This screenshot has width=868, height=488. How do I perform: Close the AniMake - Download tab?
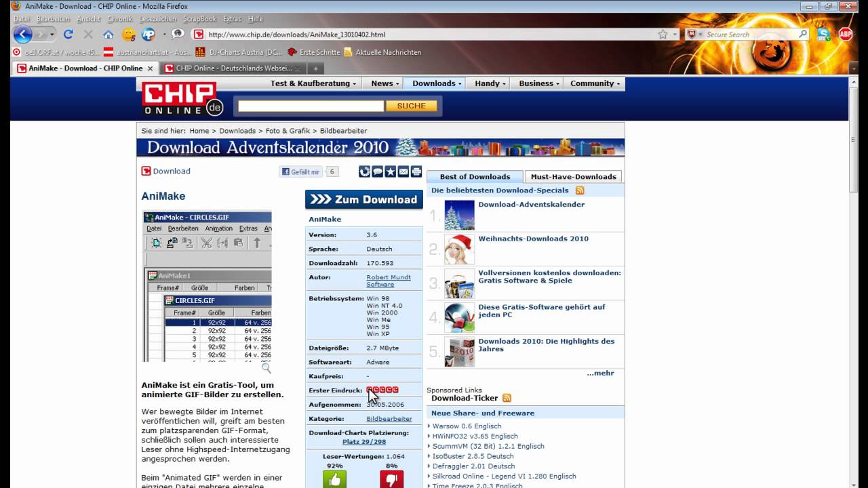coord(151,68)
